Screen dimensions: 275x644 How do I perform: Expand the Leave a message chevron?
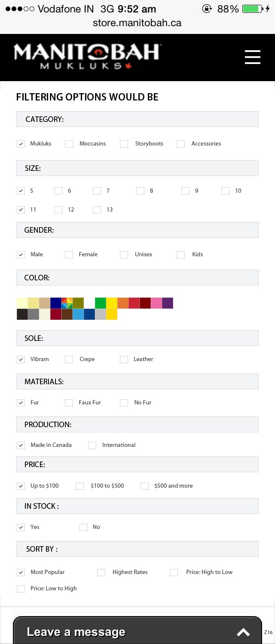tap(243, 632)
